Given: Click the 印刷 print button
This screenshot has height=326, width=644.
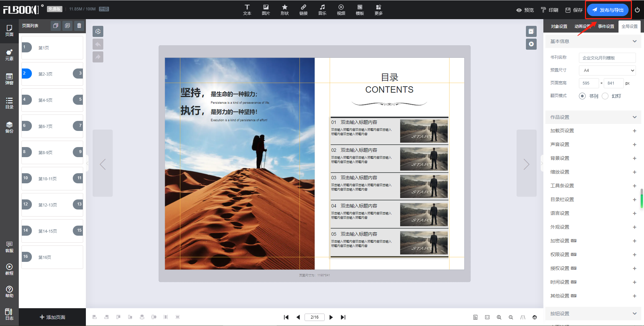Looking at the screenshot, I should click(x=550, y=10).
